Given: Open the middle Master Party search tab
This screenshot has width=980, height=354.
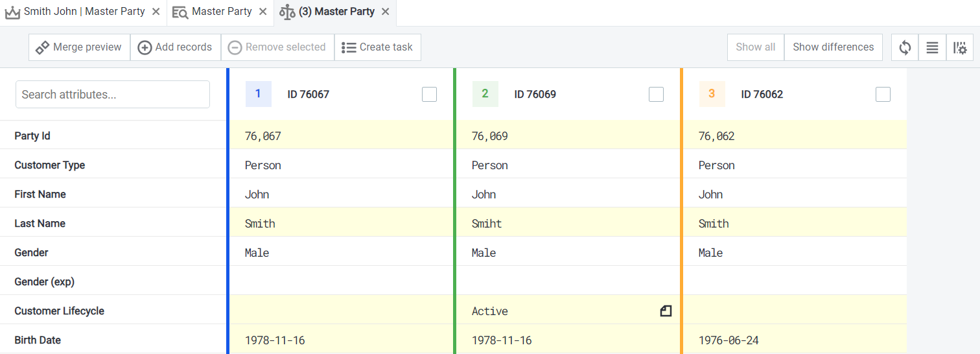Looking at the screenshot, I should (222, 12).
